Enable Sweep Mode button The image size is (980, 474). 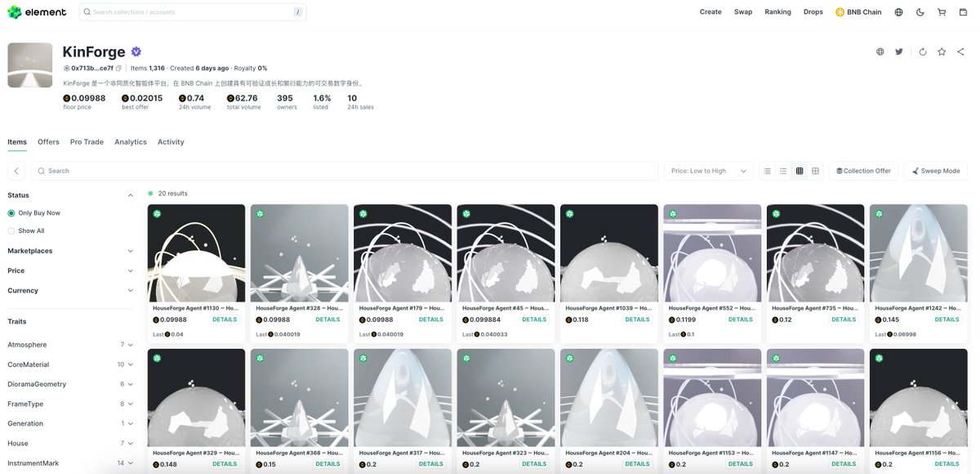pos(935,171)
